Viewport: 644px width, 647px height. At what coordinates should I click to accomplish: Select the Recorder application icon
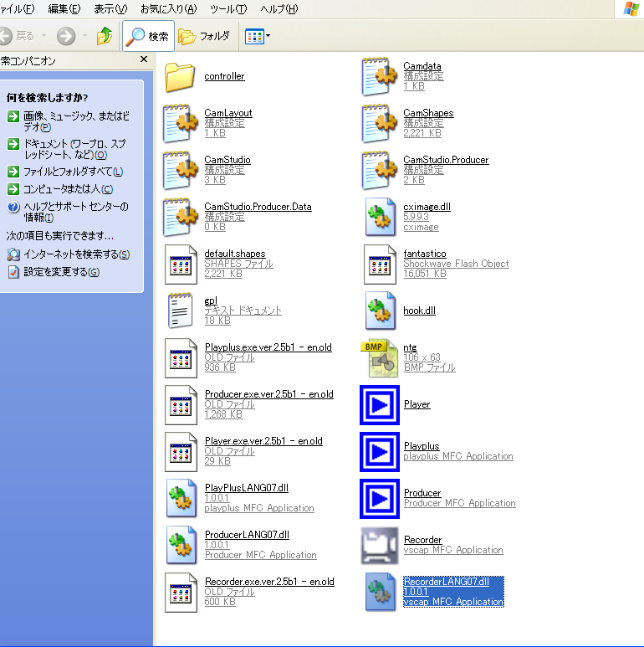(x=380, y=546)
